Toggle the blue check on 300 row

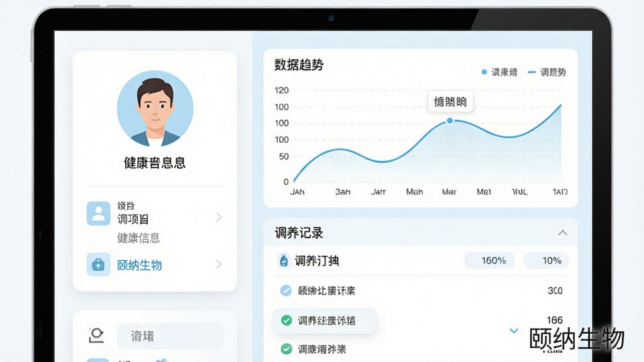(286, 290)
